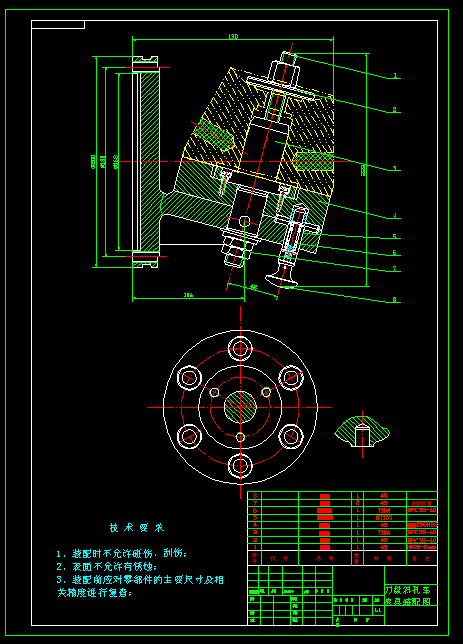Select the 46 angled dimension text

click(253, 287)
